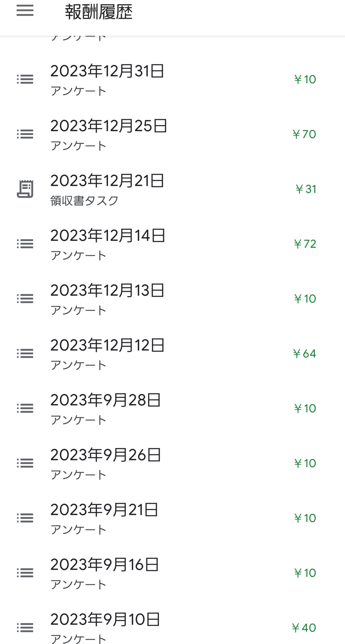Tap survey icon for September 21, 2023

25,518
